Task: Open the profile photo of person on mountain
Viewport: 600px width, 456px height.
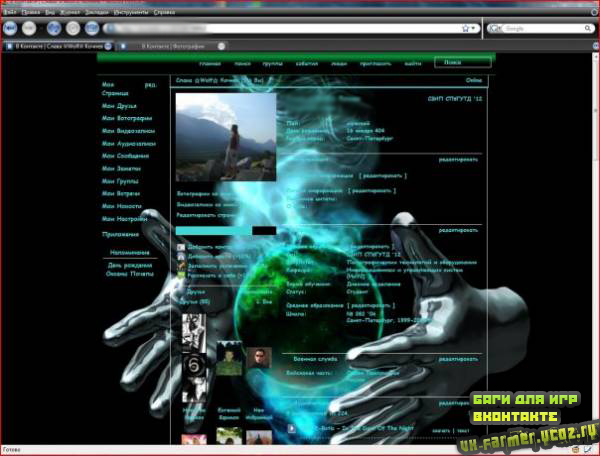Action: 226,137
